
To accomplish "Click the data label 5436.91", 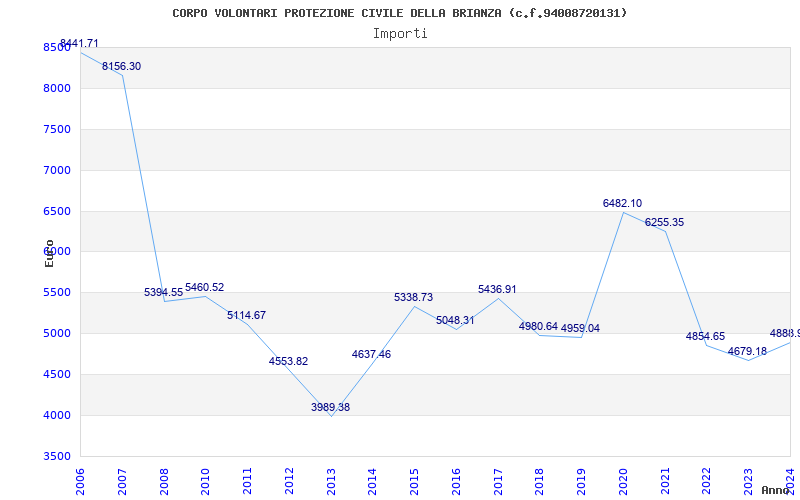I will [497, 289].
